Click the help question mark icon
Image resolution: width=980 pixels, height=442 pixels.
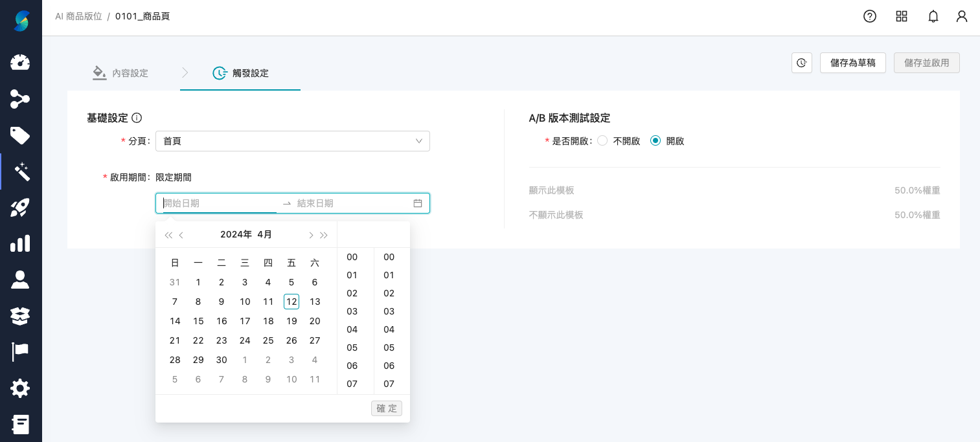click(x=870, y=16)
